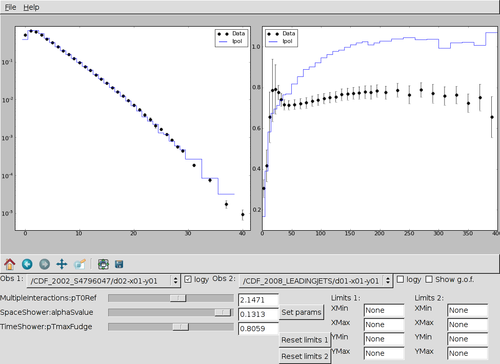Click the right plot legend box
The height and width of the screenshot is (364, 500).
[x=281, y=38]
